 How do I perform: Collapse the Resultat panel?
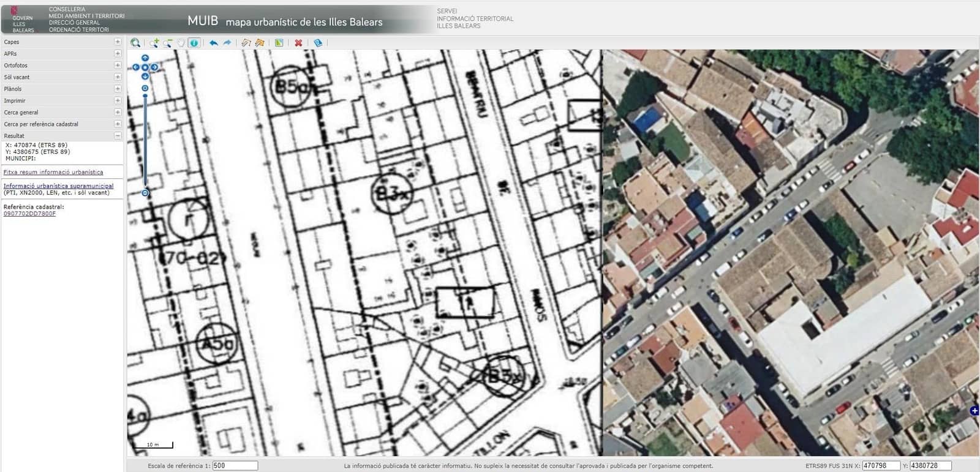tap(118, 135)
